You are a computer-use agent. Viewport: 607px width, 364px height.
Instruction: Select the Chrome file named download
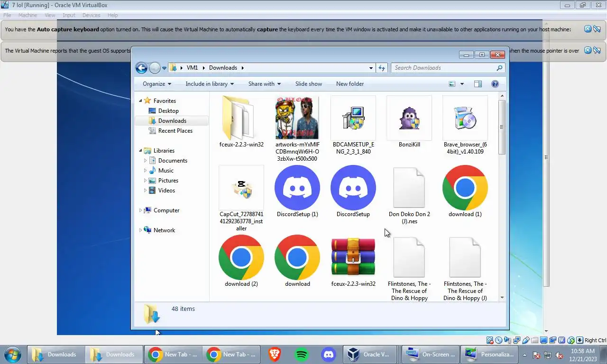[x=297, y=257]
